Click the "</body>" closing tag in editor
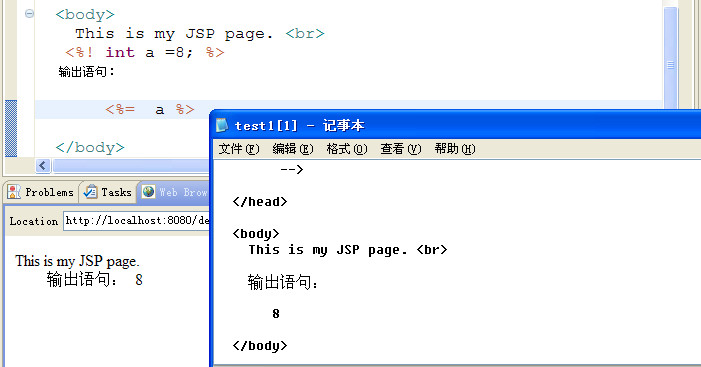The image size is (701, 367). (90, 148)
